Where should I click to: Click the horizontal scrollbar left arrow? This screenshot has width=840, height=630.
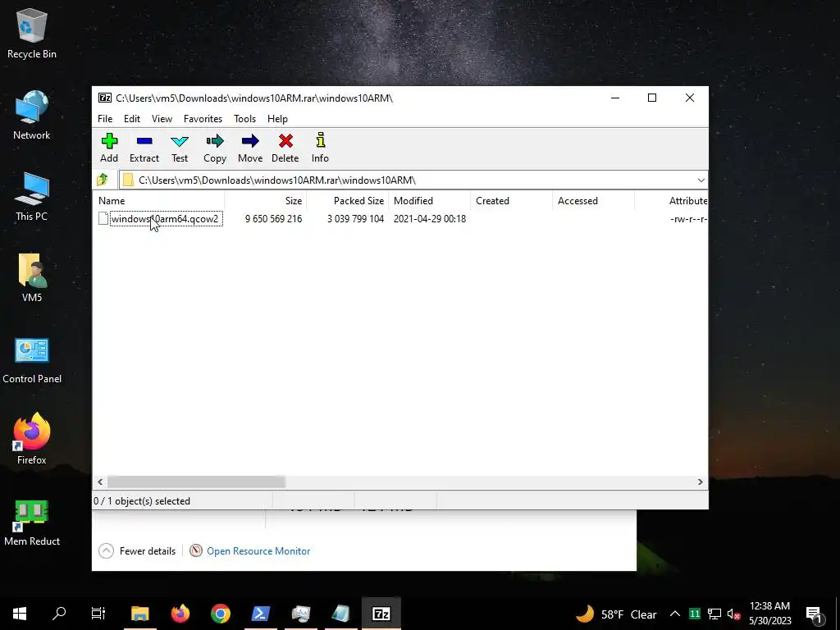pos(100,482)
